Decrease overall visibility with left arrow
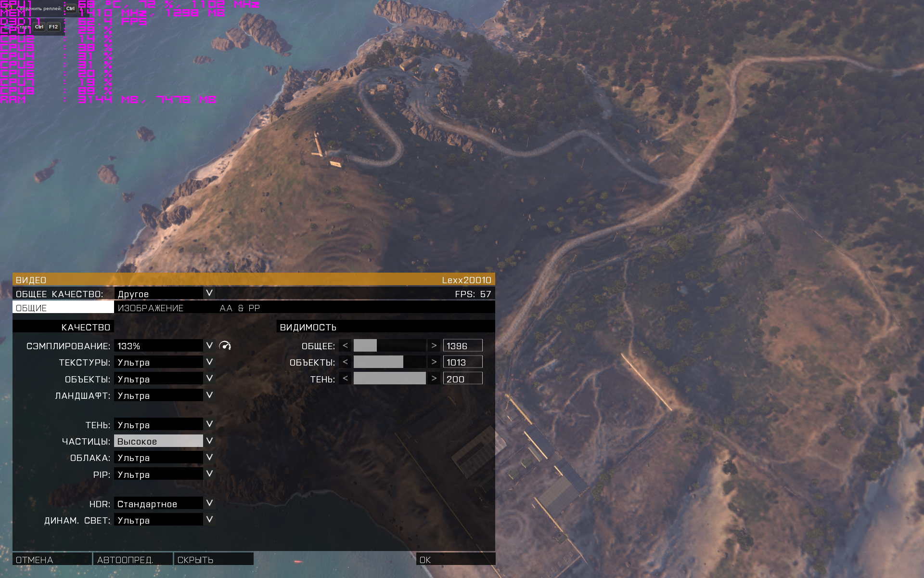 (345, 345)
